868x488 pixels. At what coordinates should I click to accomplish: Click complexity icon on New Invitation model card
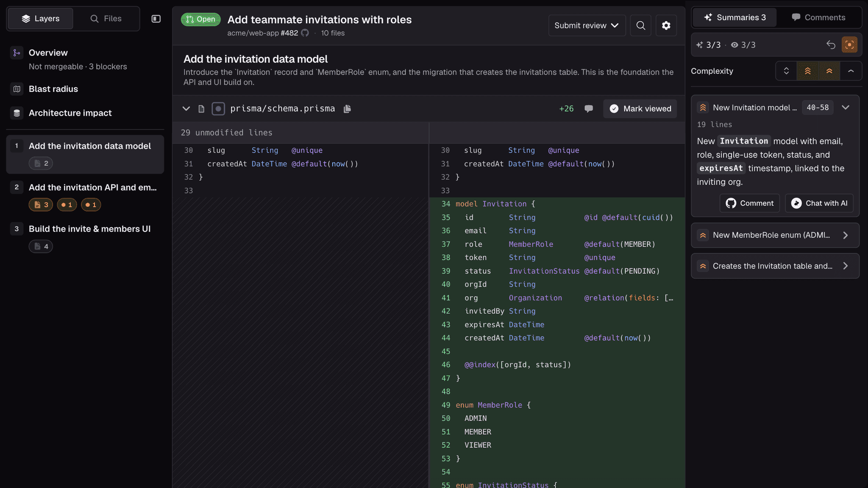[703, 108]
